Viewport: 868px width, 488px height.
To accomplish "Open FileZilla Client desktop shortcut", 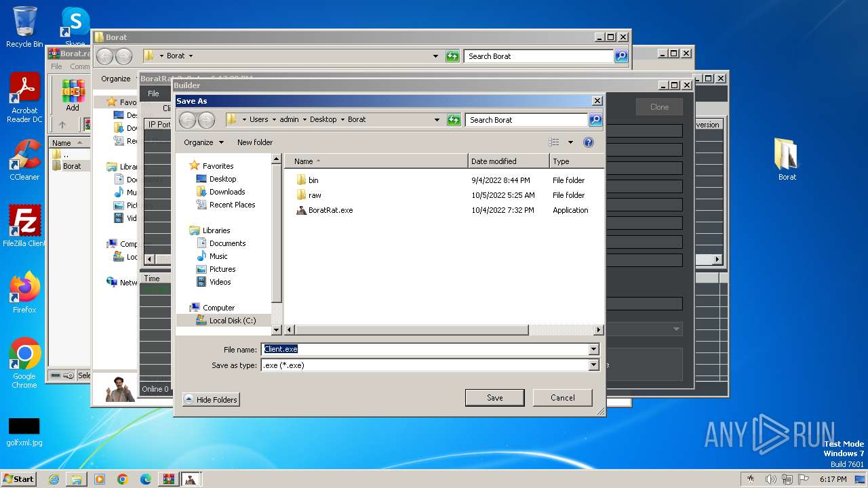I will pyautogui.click(x=24, y=226).
